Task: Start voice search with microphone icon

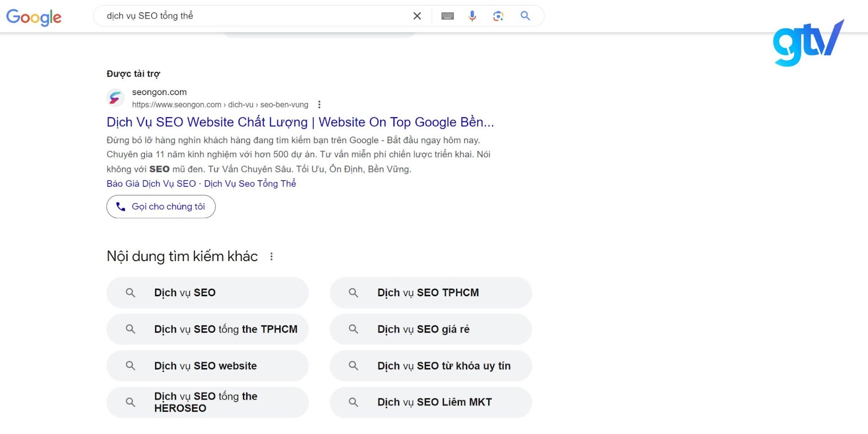Action: coord(473,16)
